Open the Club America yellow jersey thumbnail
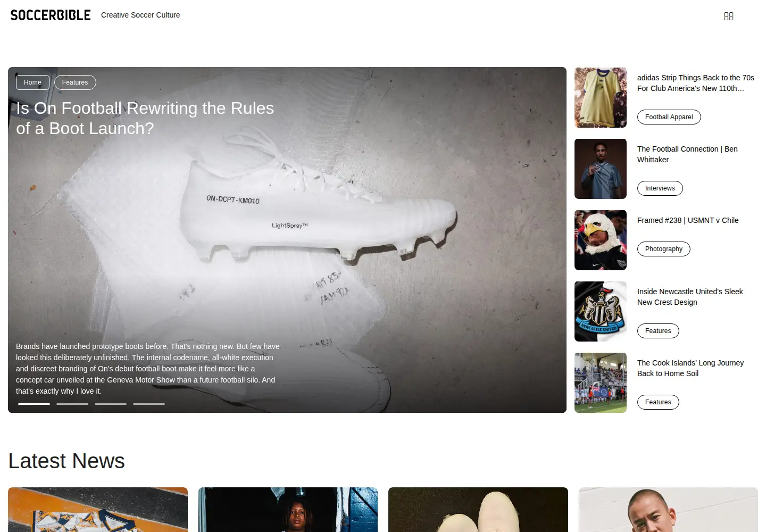 601,97
